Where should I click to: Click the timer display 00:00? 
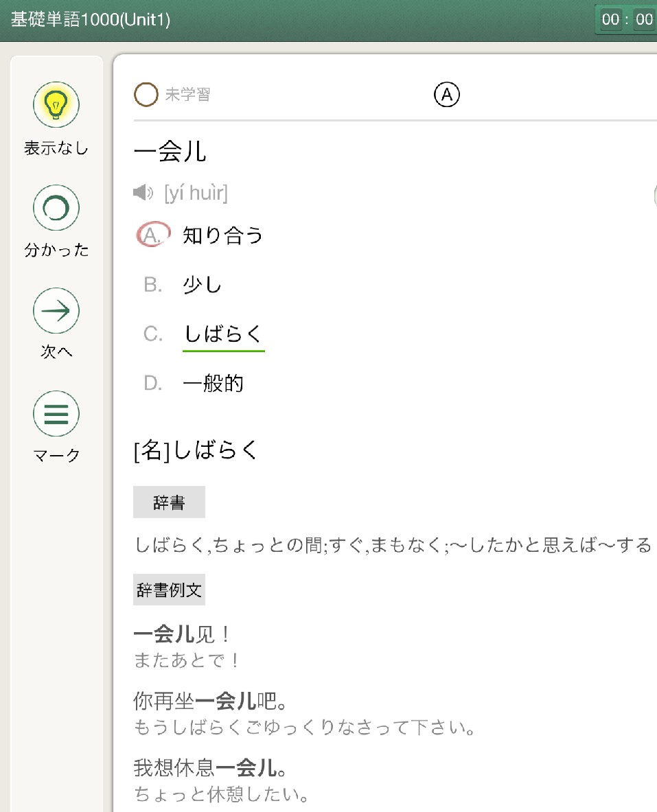pos(626,20)
